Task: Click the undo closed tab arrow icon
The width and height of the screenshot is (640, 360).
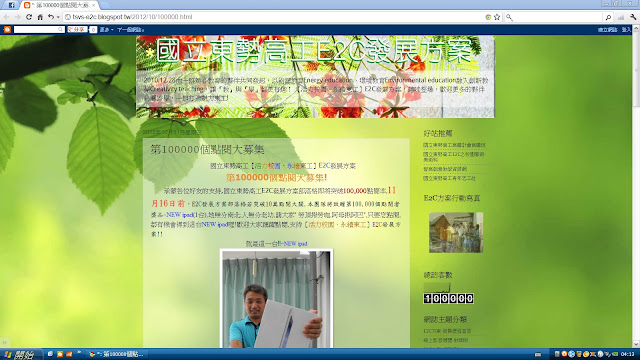Action: click(x=51, y=17)
